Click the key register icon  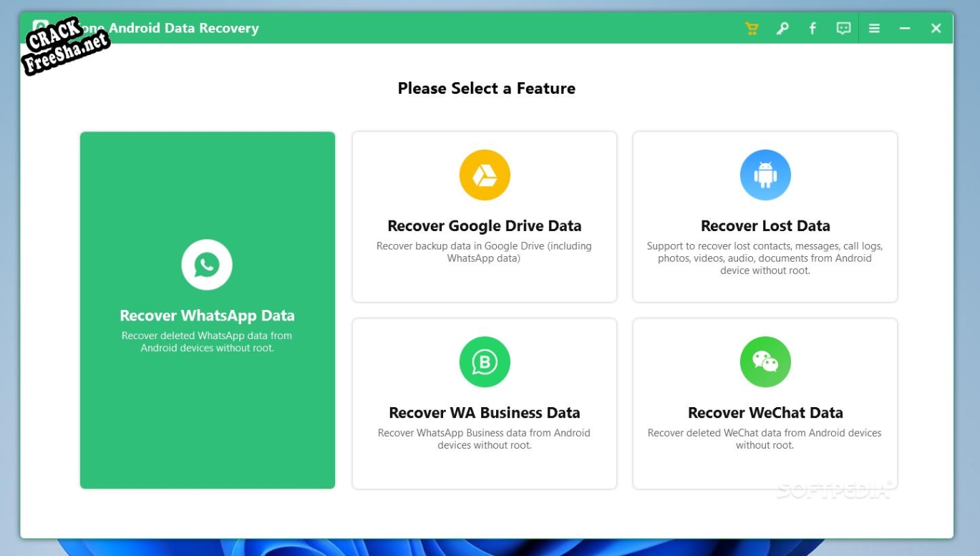pyautogui.click(x=782, y=29)
